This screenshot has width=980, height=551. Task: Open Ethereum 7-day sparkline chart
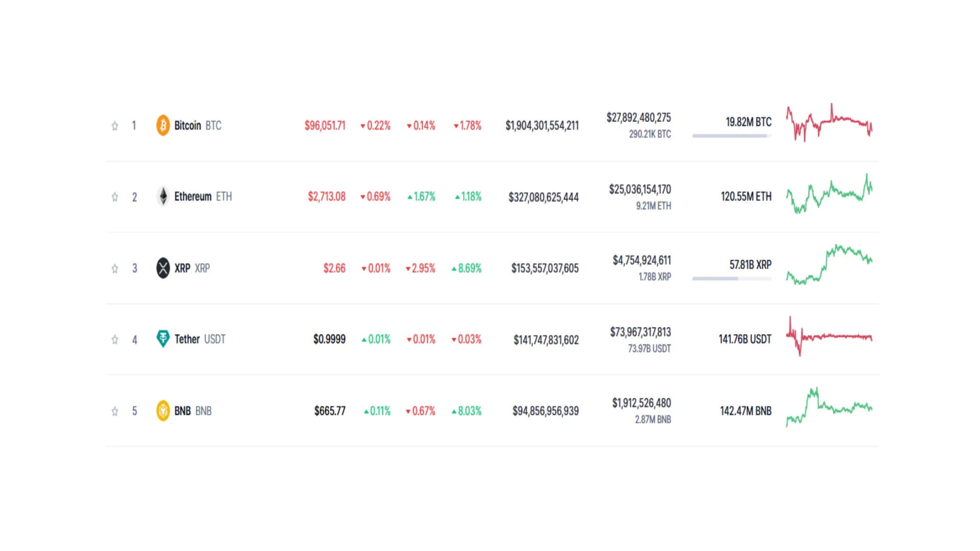[829, 194]
